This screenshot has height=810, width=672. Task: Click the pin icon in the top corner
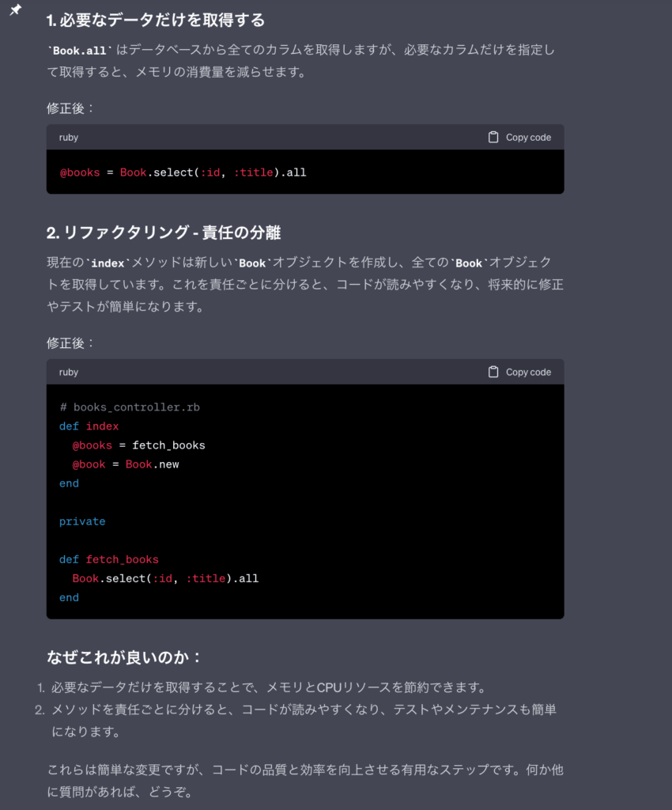pos(15,11)
